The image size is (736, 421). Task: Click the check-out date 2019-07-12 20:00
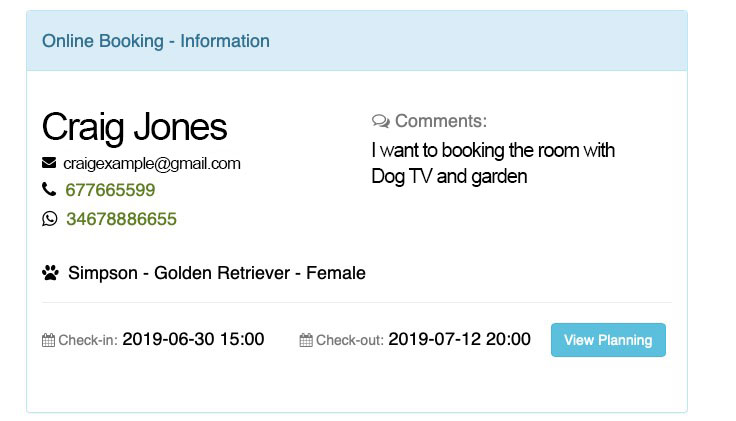click(x=460, y=339)
